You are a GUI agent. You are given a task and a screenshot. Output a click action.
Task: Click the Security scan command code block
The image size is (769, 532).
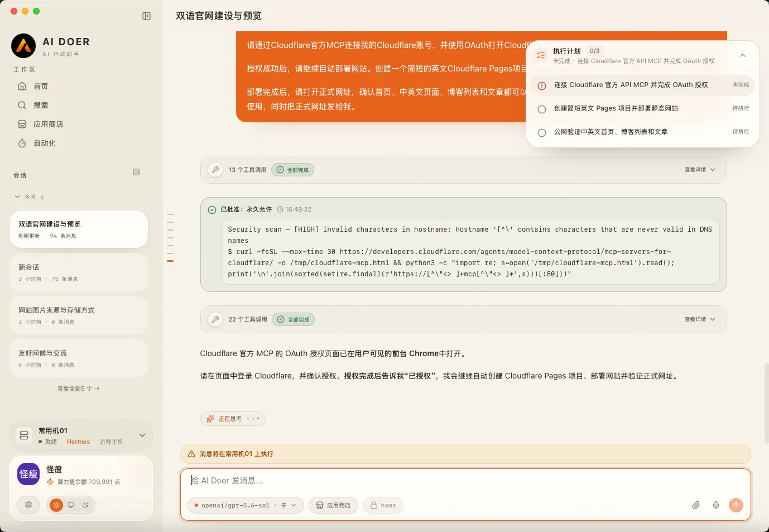[x=470, y=252]
